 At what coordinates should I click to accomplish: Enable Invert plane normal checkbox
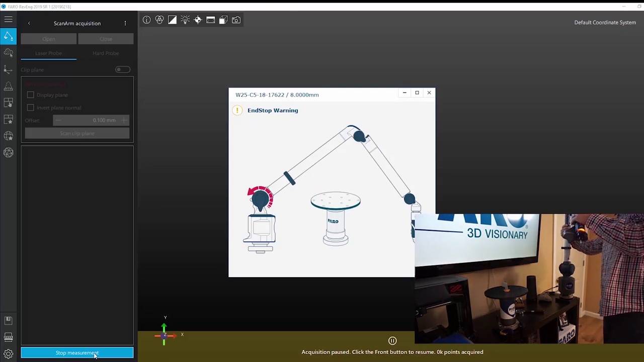[x=31, y=108]
